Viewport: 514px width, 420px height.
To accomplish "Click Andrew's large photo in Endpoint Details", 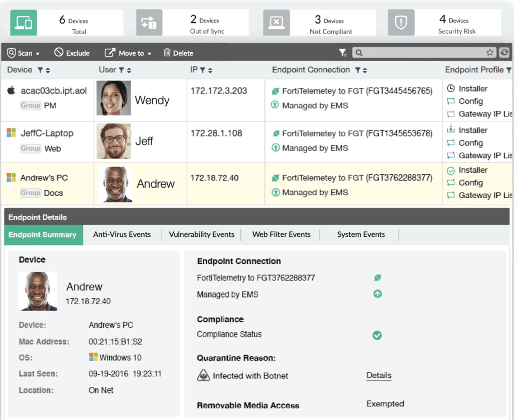I will [x=38, y=291].
